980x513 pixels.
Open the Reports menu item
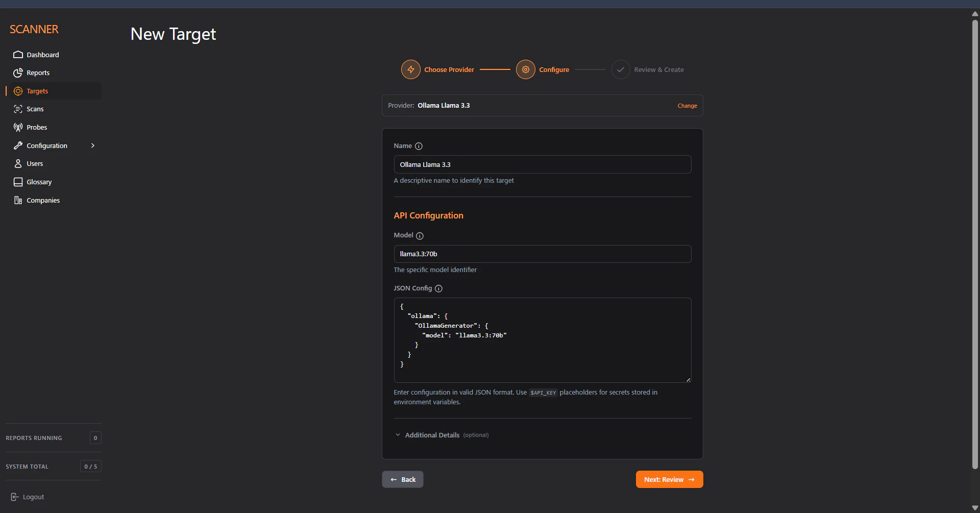pos(54,72)
